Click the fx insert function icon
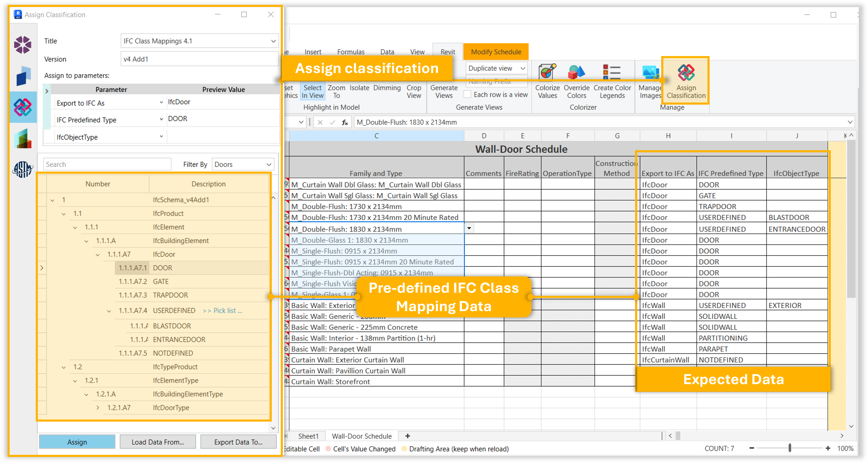The width and height of the screenshot is (868, 463). [x=345, y=122]
